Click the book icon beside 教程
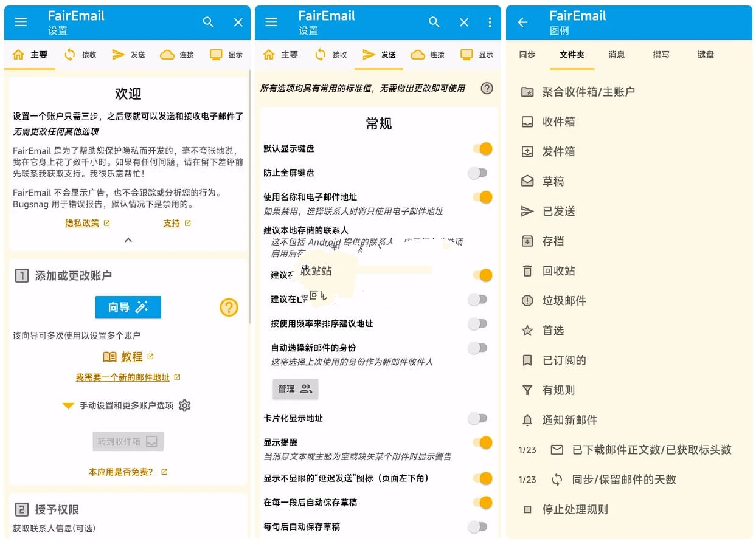Screen dimensions: 756x547 [x=109, y=357]
